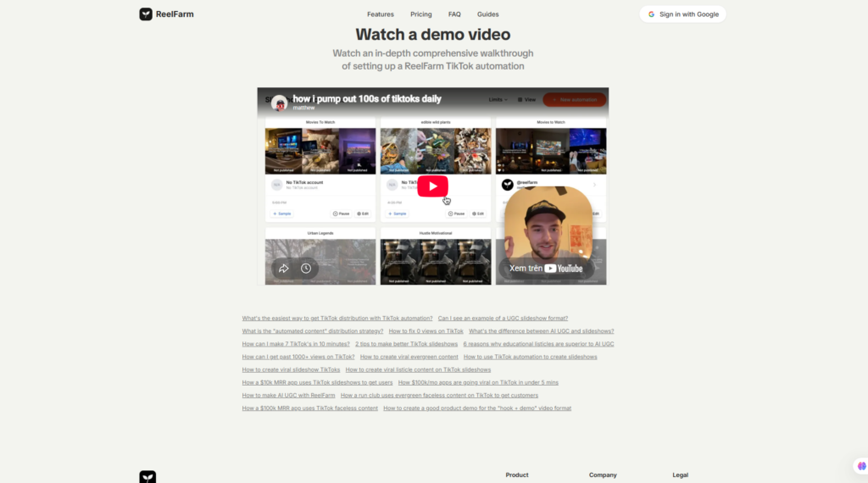Click the Watch Later clock icon on the video
Viewport: 868px width, 483px height.
click(306, 269)
